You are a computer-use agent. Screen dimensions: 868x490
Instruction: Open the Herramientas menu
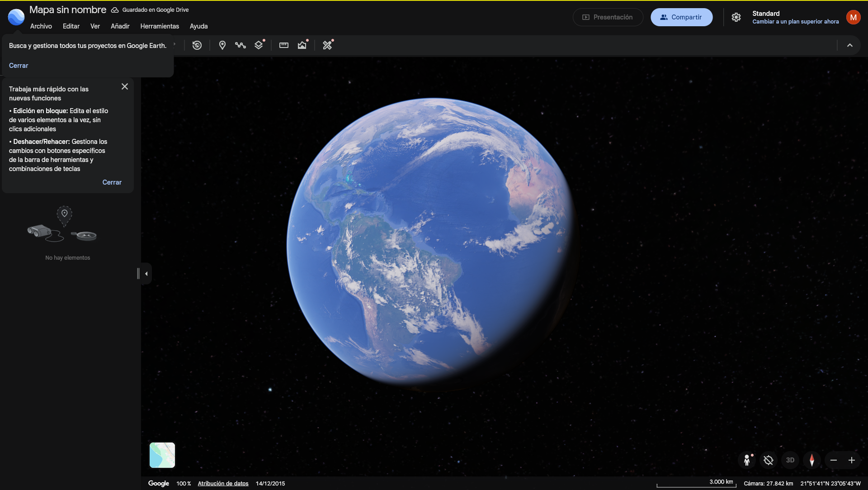pos(160,26)
